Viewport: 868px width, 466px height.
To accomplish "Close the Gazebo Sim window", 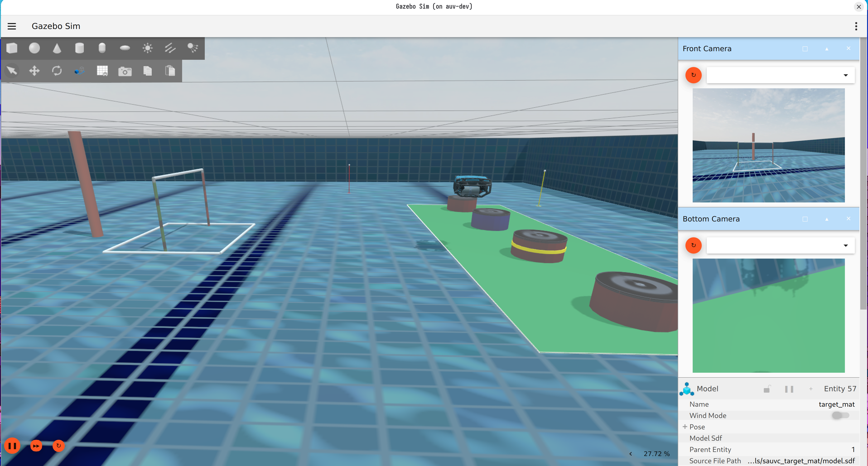I will [x=858, y=7].
